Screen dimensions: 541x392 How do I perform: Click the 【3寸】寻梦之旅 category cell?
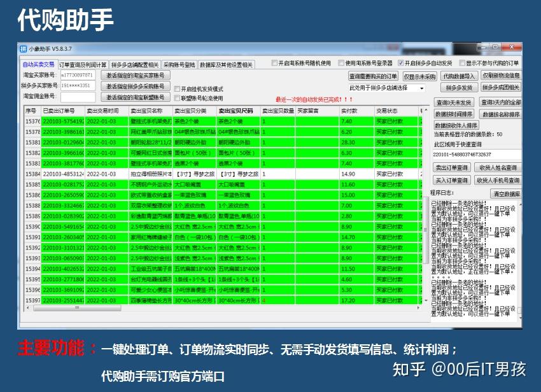(x=194, y=174)
